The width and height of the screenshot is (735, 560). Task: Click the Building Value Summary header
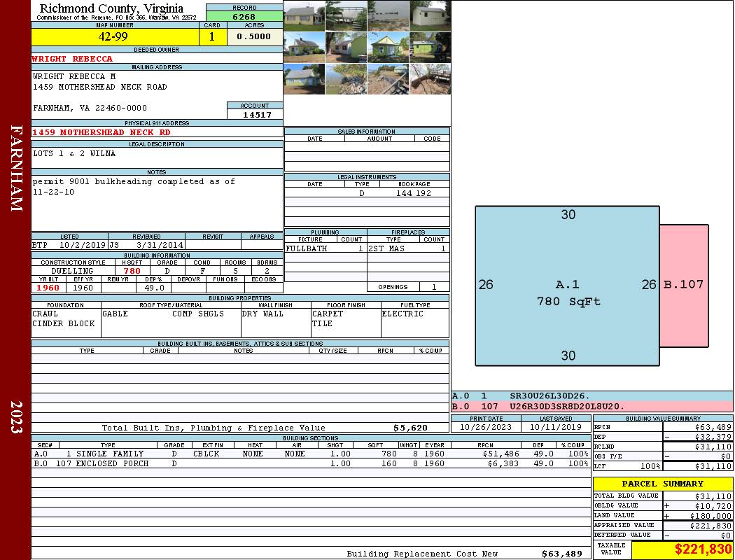point(662,418)
